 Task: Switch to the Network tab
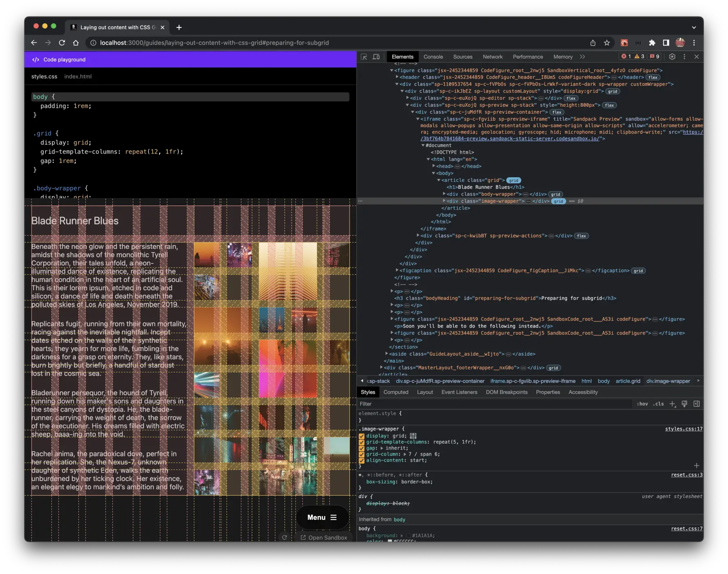(x=493, y=57)
